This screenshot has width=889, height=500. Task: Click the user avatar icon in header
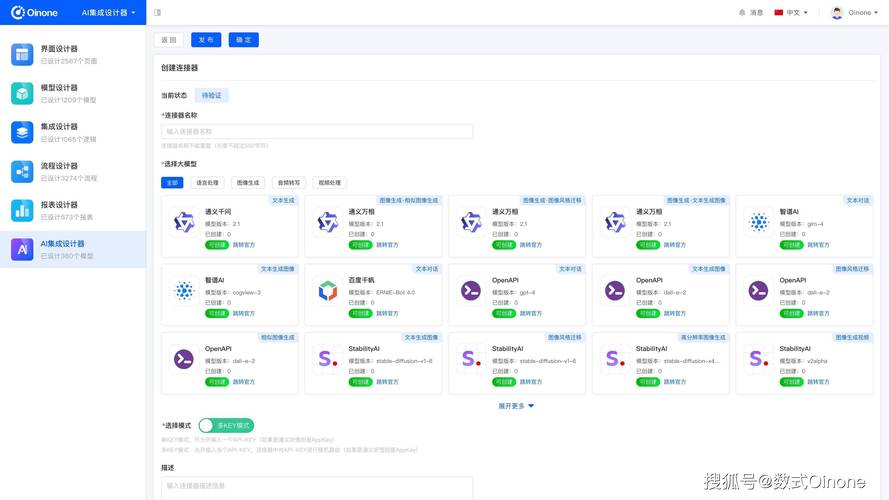point(837,12)
